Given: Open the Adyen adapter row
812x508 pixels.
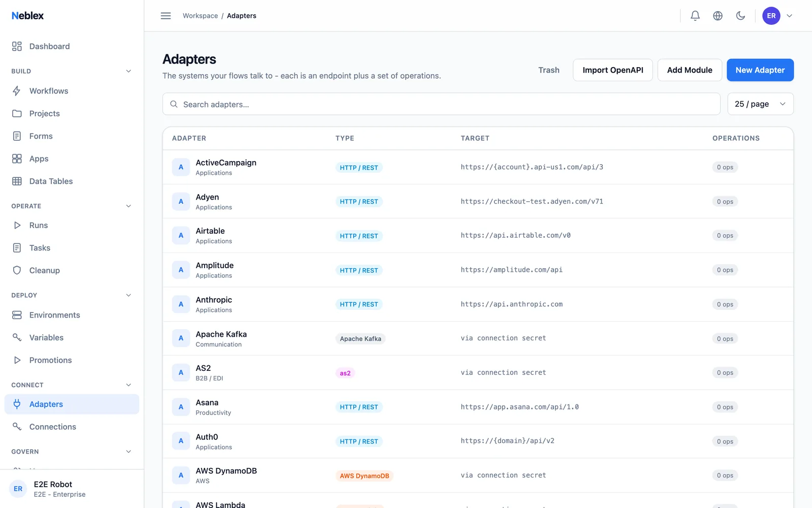Looking at the screenshot, I should point(478,202).
